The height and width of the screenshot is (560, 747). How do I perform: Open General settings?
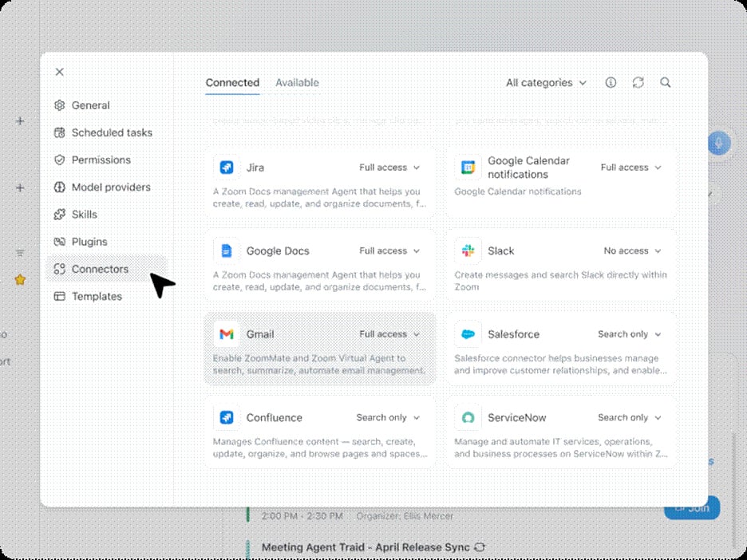[x=106, y=105]
